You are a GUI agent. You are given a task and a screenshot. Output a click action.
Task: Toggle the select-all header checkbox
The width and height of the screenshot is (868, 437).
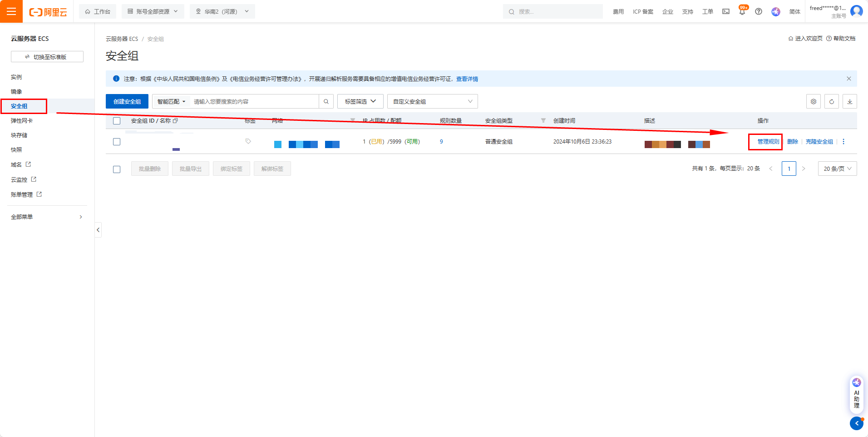117,121
